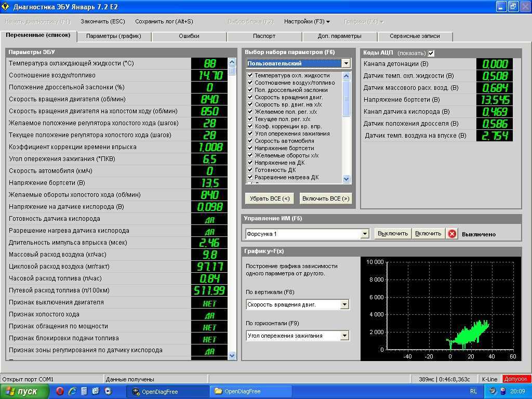Viewport: 532px width, 399px height.
Task: Toggle Напряжение бортсети checkbox in list
Action: pyautogui.click(x=250, y=148)
